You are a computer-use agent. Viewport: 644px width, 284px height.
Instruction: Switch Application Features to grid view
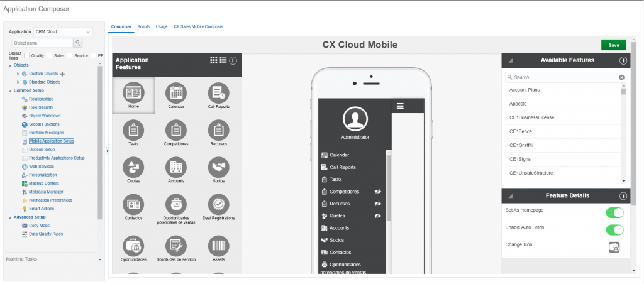(x=214, y=60)
